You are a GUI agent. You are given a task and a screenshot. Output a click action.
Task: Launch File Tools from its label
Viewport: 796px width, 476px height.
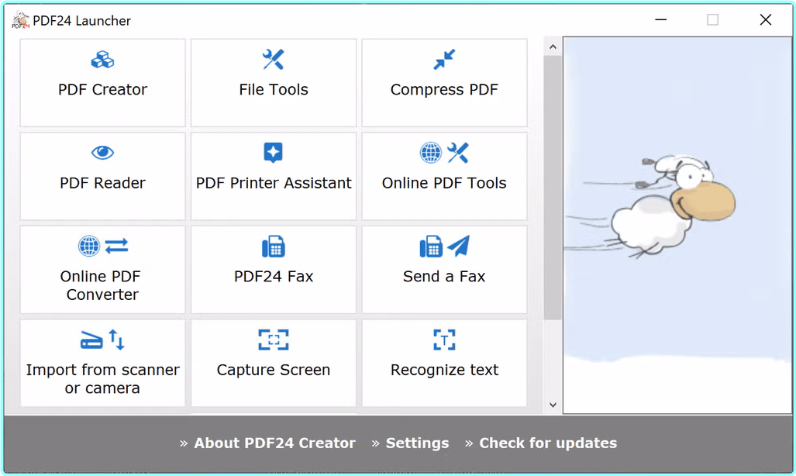pyautogui.click(x=273, y=90)
